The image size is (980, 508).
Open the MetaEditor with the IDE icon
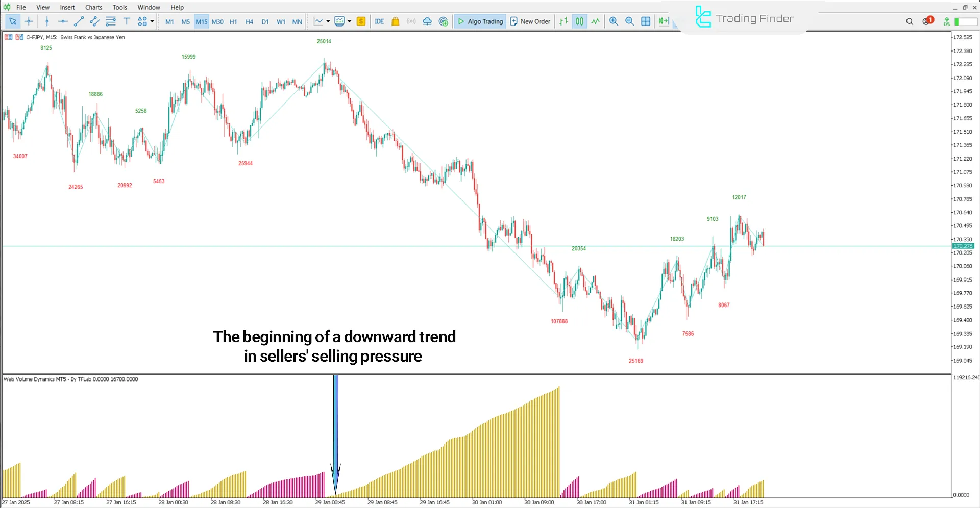point(379,21)
